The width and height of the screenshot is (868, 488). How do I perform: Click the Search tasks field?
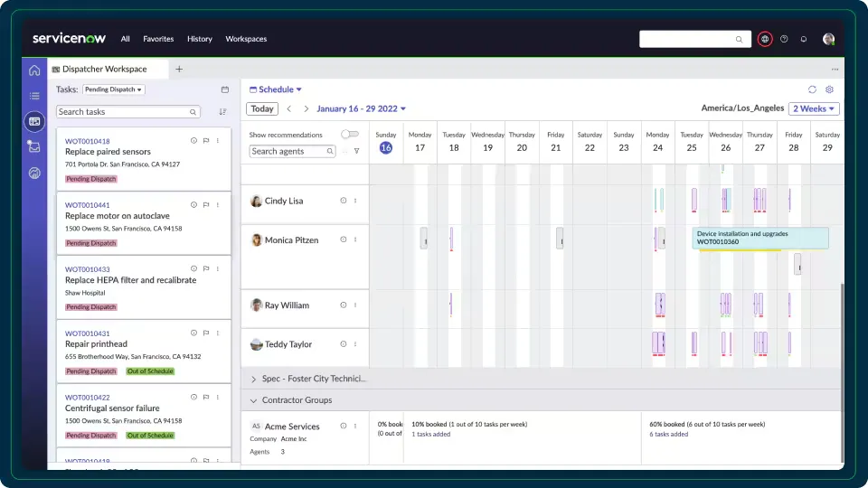pos(127,112)
